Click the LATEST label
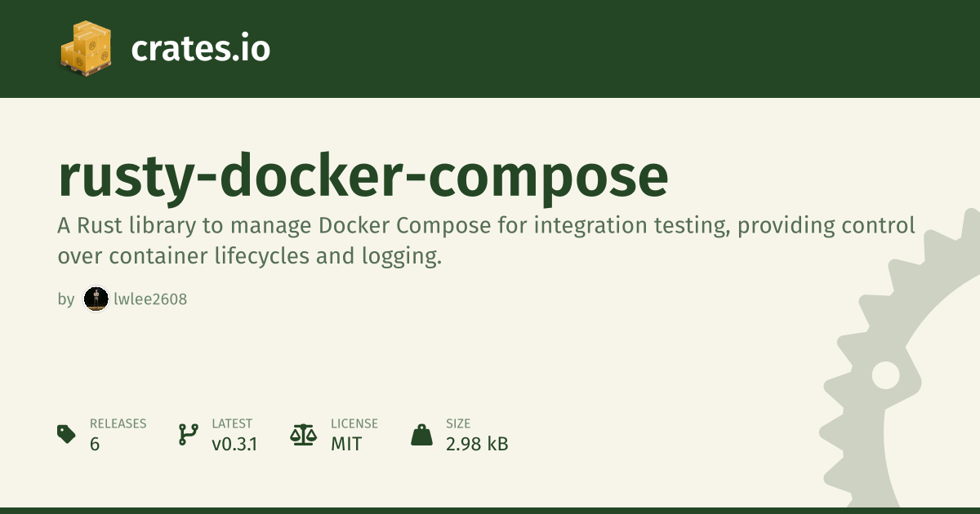The width and height of the screenshot is (980, 514). click(x=232, y=423)
